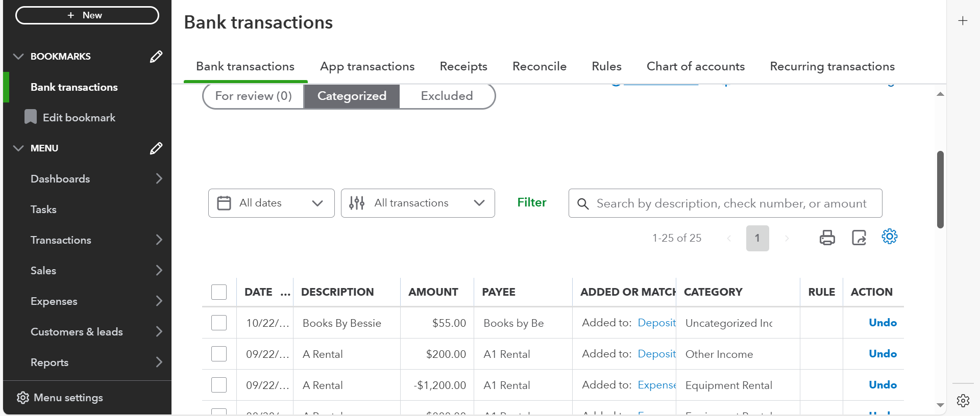Open Menu settings gear in sidebar
This screenshot has height=416, width=980.
[x=22, y=398]
